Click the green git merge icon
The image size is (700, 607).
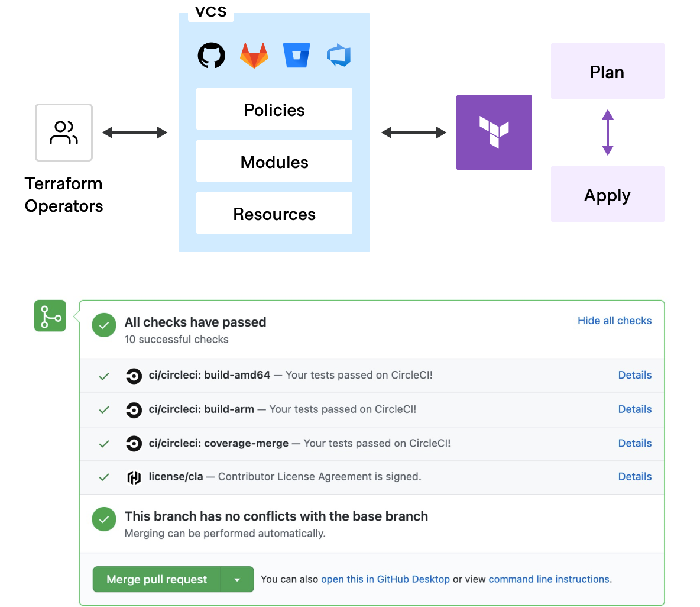click(50, 316)
